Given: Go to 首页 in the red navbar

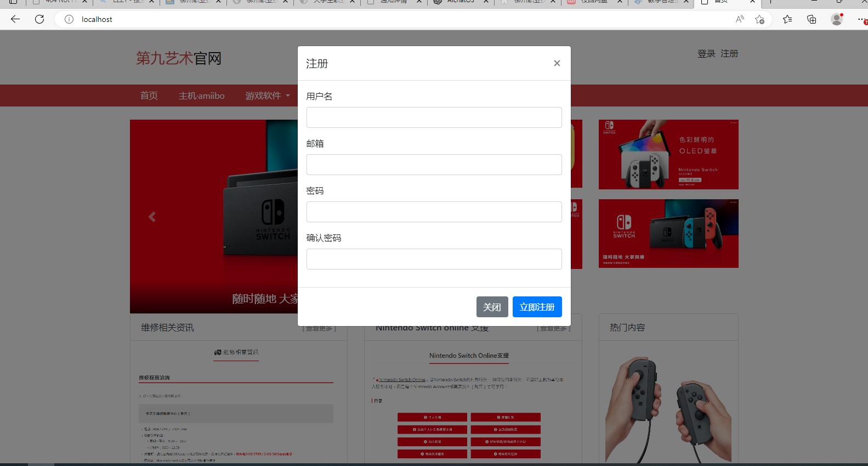Looking at the screenshot, I should click(x=149, y=96).
